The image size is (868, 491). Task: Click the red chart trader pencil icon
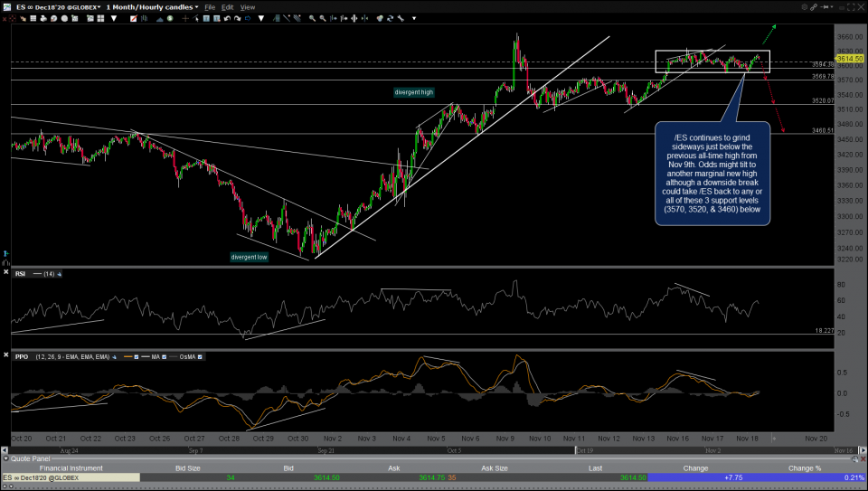(134, 18)
